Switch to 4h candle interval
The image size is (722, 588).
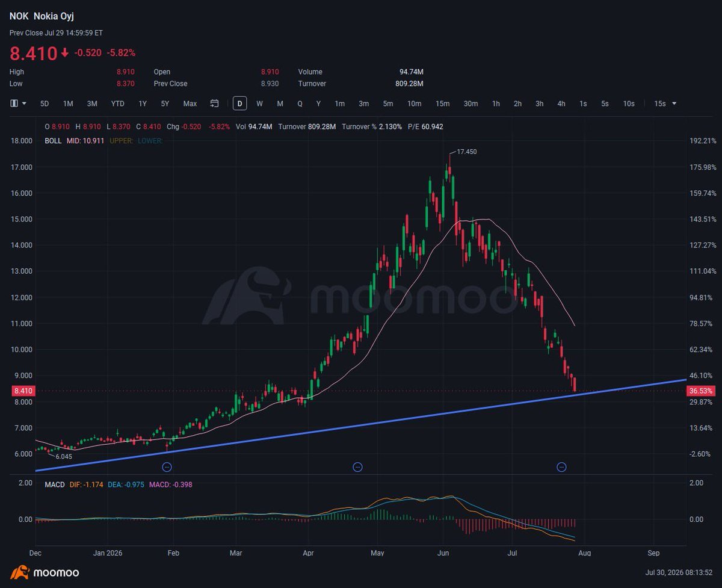[561, 104]
